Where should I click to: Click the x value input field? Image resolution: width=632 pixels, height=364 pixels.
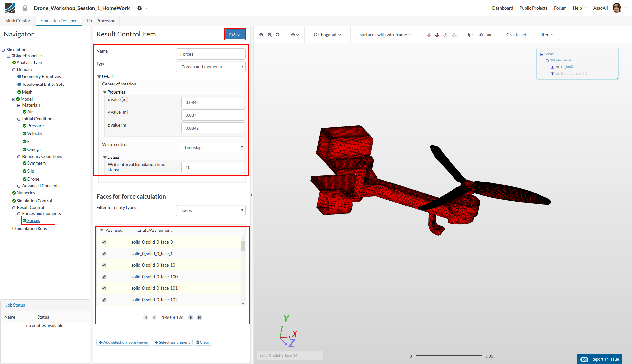tap(213, 103)
